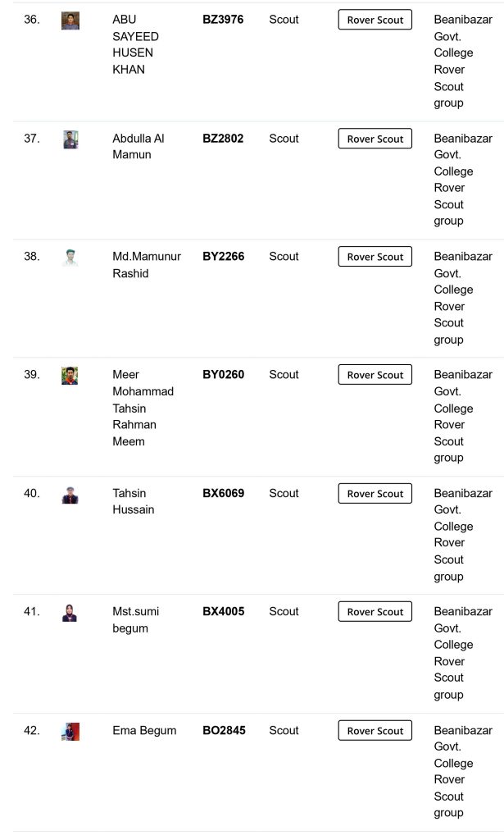Viewport: 504px width, 840px height.
Task: Select ID number BZ2802
Action: pos(223,139)
